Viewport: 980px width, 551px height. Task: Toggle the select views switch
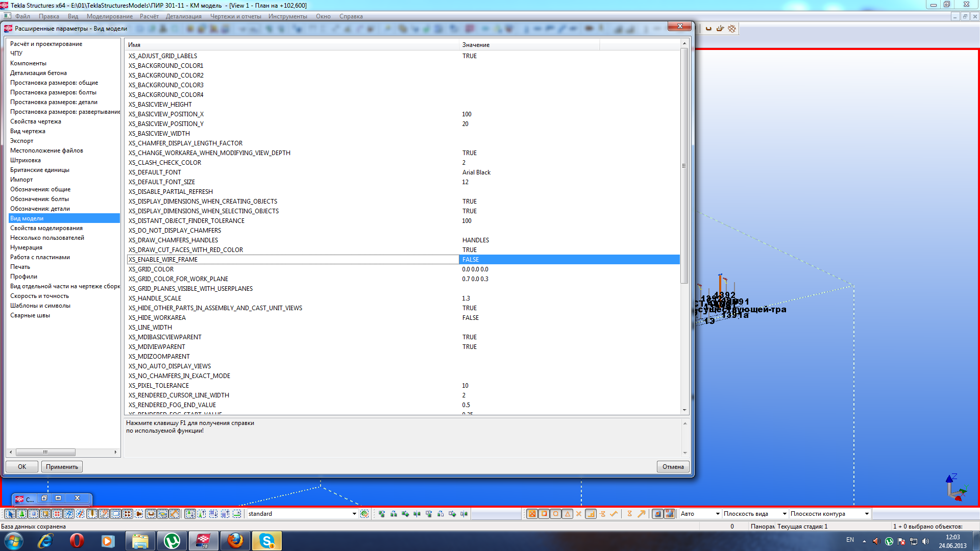click(116, 514)
